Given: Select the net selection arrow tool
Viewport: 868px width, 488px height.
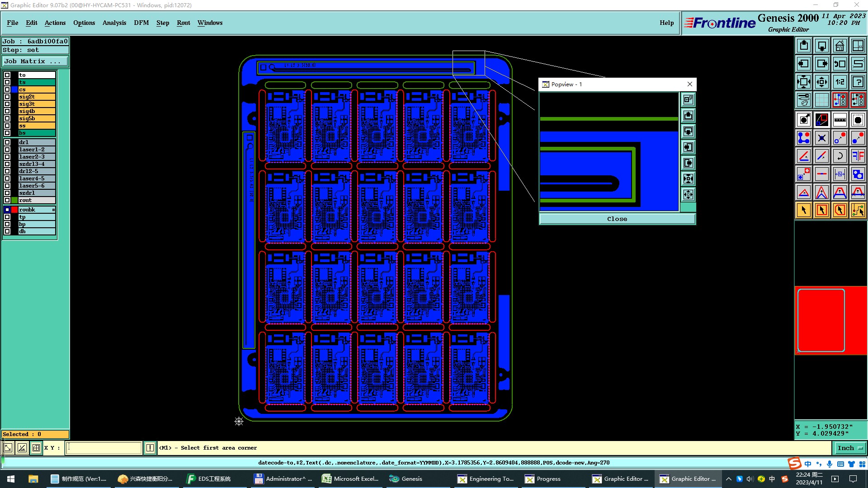Looking at the screenshot, I should point(858,210).
